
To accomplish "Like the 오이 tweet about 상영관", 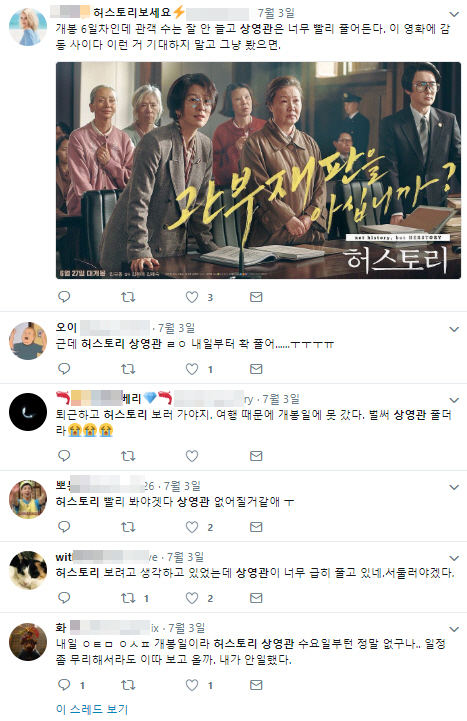I will click(x=192, y=369).
